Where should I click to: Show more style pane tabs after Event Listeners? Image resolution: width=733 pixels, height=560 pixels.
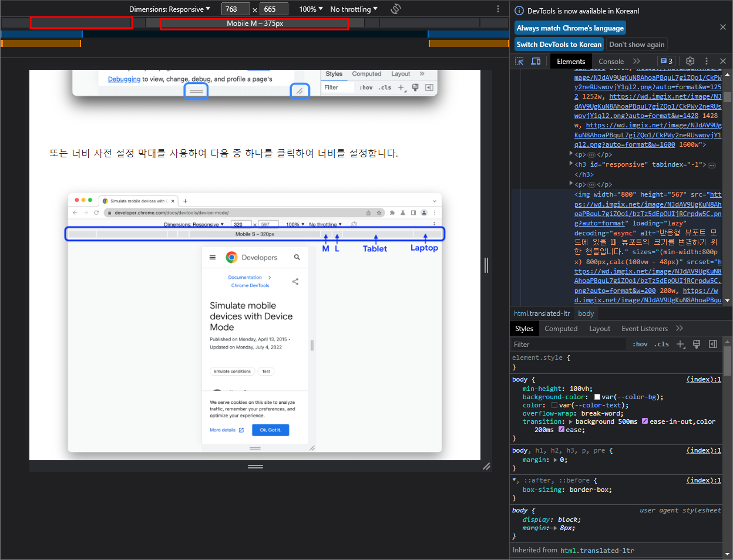680,328
